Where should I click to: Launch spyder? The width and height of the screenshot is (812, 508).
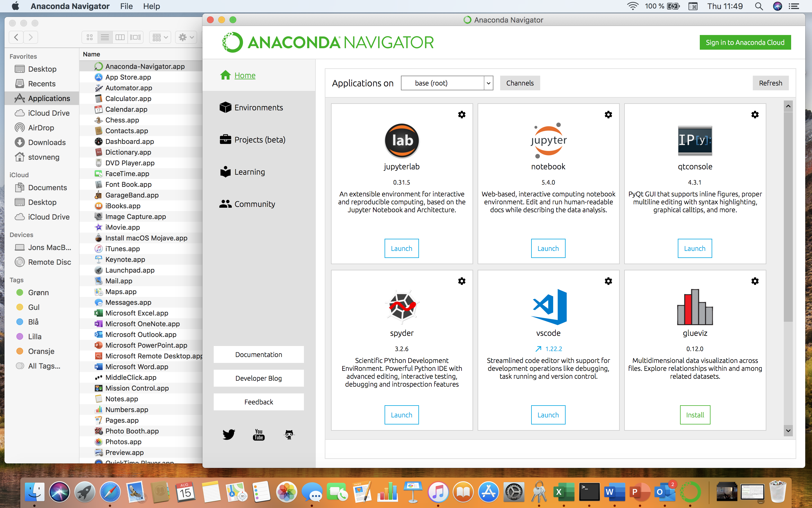tap(402, 415)
